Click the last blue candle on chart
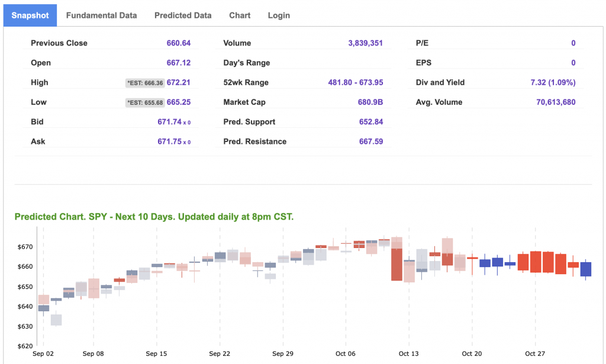 (x=586, y=269)
